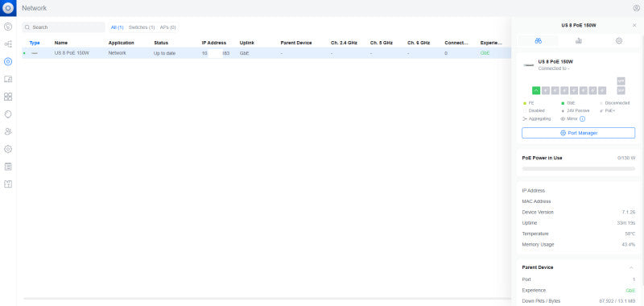Click the gray GbE uplink cell in table
Image resolution: width=644 pixels, height=306 pixels.
tap(245, 53)
